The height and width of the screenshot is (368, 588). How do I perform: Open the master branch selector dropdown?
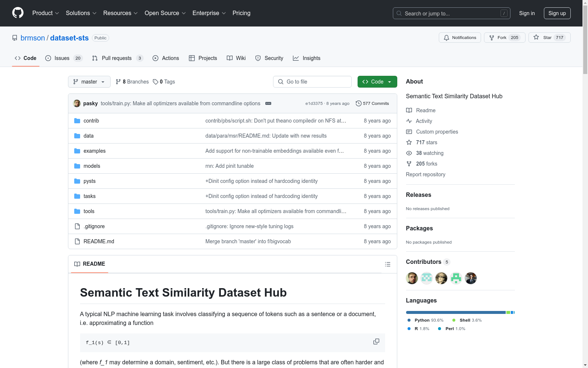click(89, 82)
